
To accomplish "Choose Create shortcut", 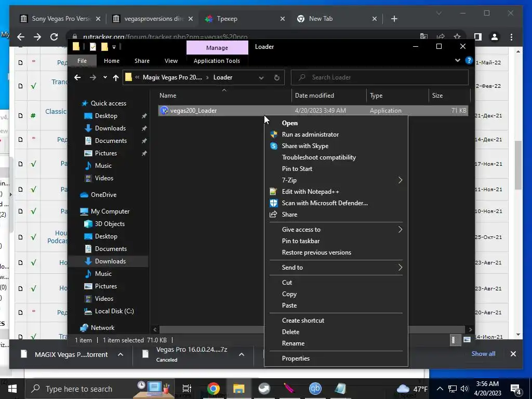I will 303,320.
